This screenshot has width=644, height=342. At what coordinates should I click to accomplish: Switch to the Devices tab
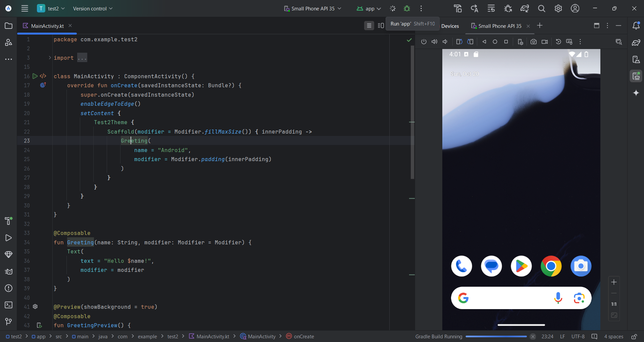pyautogui.click(x=450, y=26)
